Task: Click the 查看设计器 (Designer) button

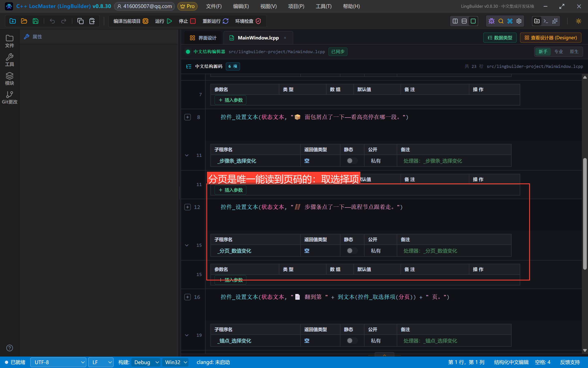Action: point(551,38)
